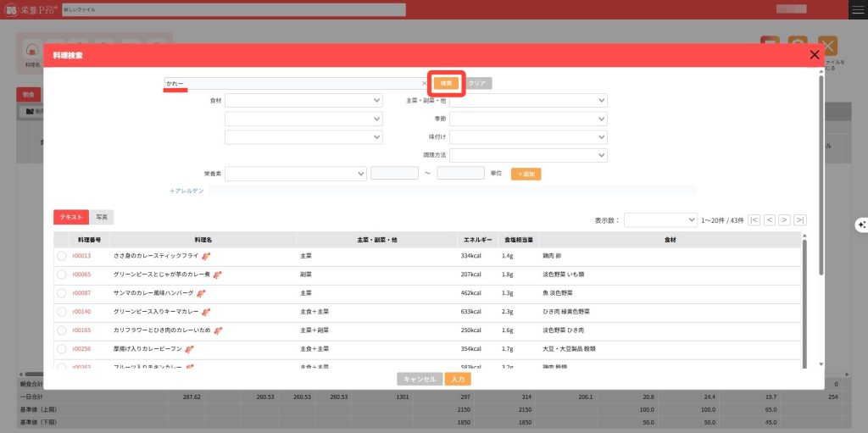Select the テキスト tab
The image size is (868, 433).
point(71,218)
